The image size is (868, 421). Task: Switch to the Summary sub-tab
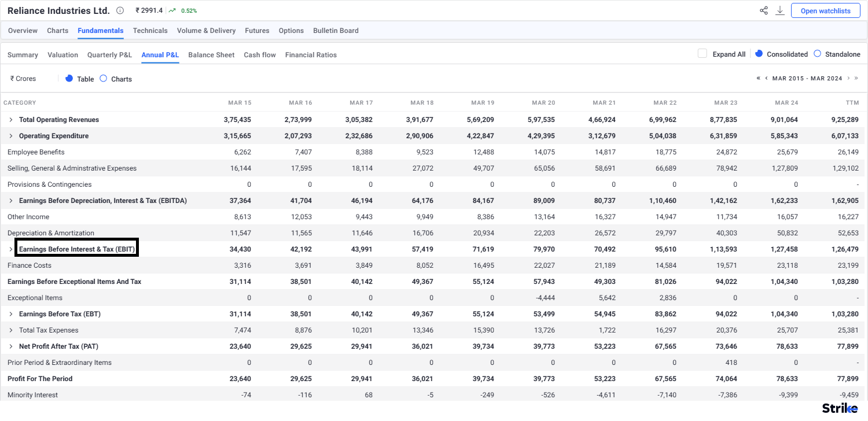pyautogui.click(x=23, y=55)
